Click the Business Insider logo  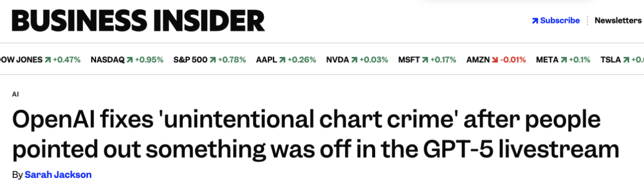click(138, 21)
